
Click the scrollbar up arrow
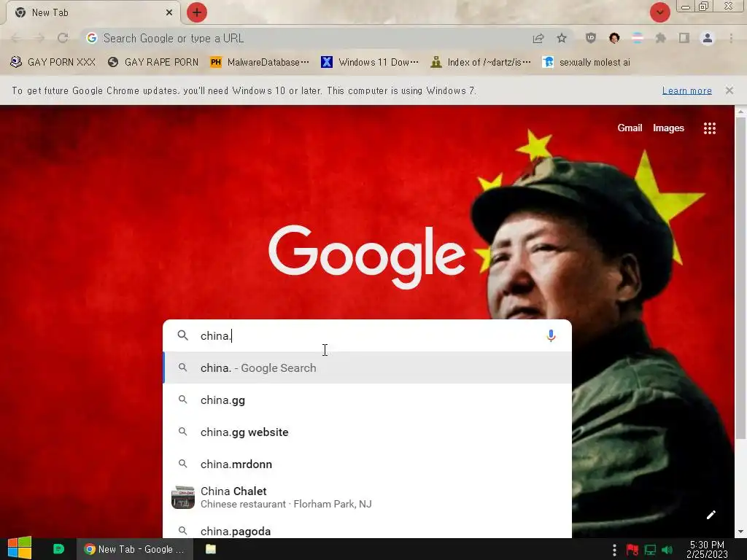pyautogui.click(x=740, y=112)
